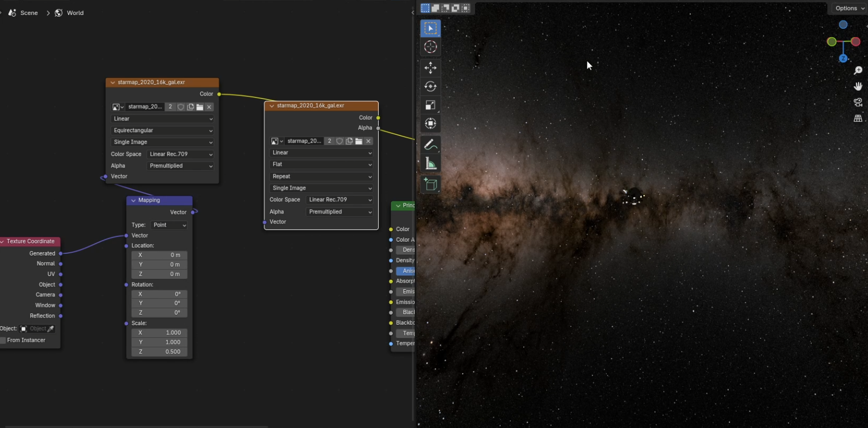Activate the Add Cube tool

point(431,184)
